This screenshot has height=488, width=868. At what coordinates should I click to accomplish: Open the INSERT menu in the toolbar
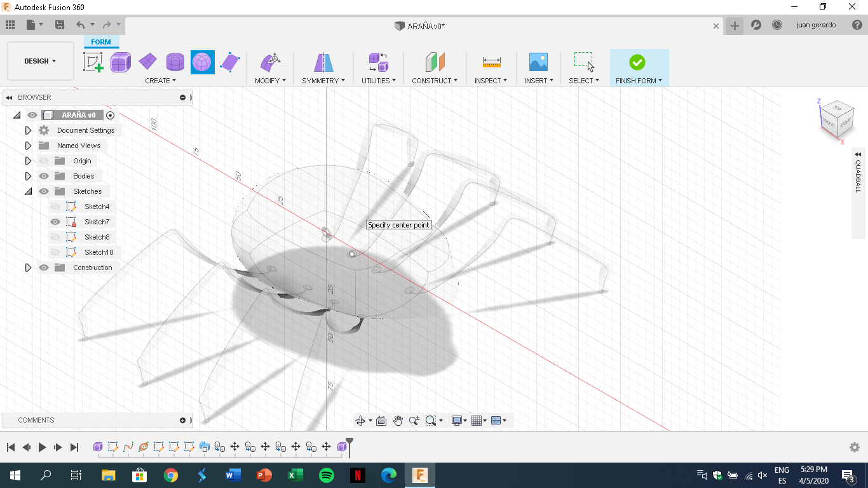tap(538, 80)
